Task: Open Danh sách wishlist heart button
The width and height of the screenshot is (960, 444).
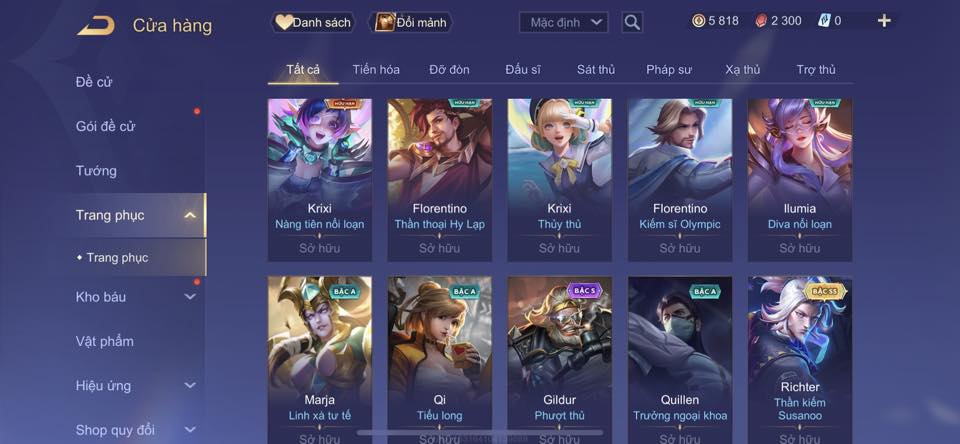Action: pos(313,23)
